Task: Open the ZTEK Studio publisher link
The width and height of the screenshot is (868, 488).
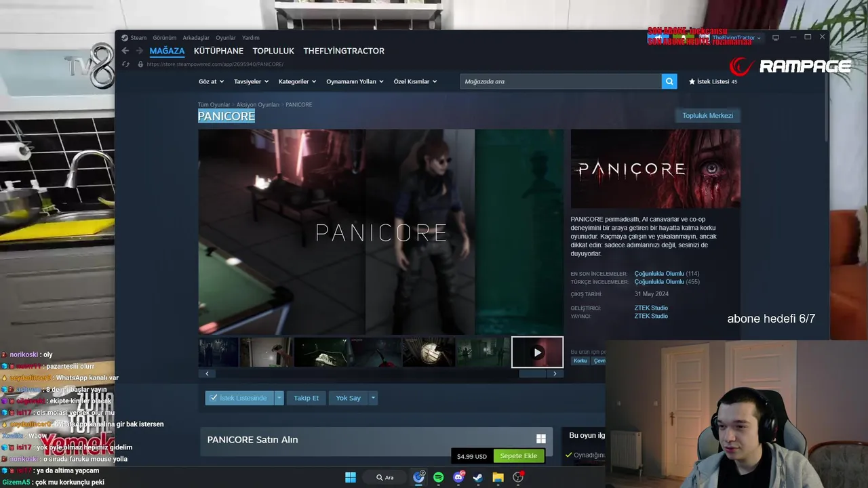Action: pyautogui.click(x=651, y=316)
